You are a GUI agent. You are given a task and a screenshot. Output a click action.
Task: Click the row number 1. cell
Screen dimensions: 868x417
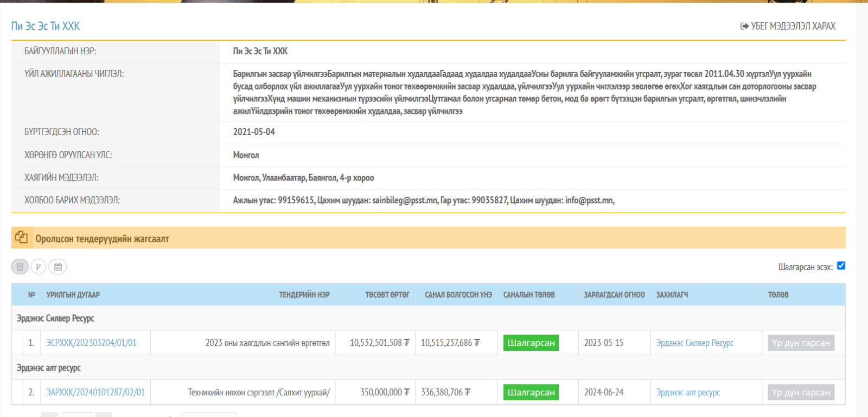31,343
